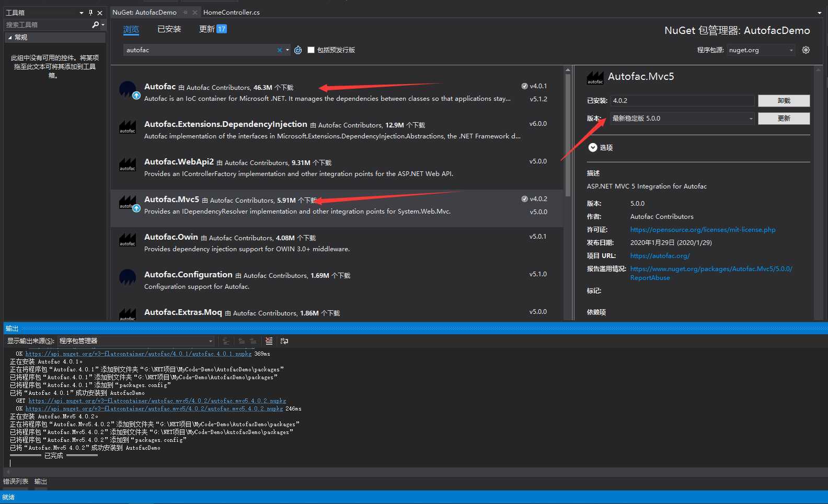The image size is (828, 504).
Task: Click the Autofac.Owin factory logo
Action: (x=128, y=239)
